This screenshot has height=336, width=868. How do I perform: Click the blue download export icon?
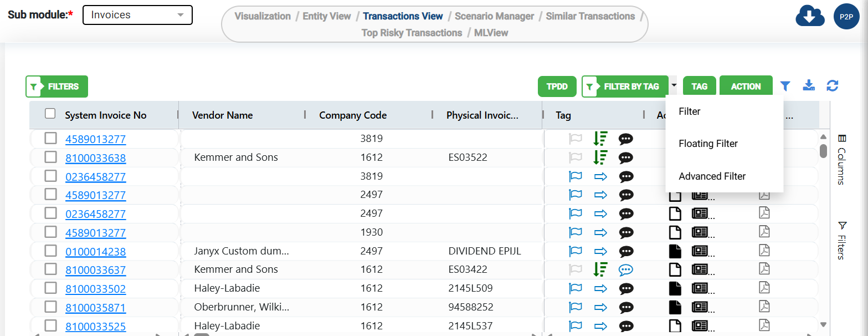click(809, 85)
